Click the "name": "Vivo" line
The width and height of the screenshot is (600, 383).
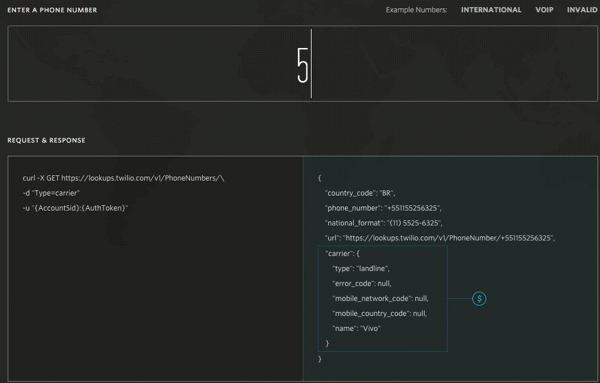point(356,328)
